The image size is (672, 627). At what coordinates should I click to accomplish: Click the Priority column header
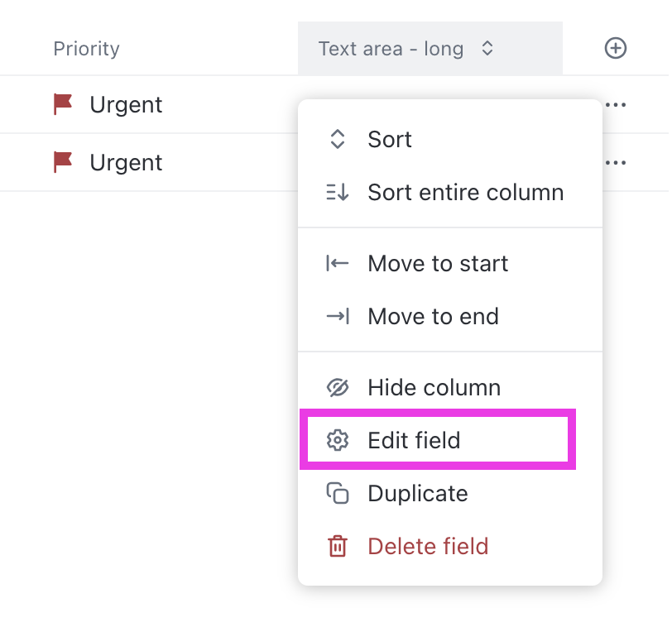click(86, 49)
